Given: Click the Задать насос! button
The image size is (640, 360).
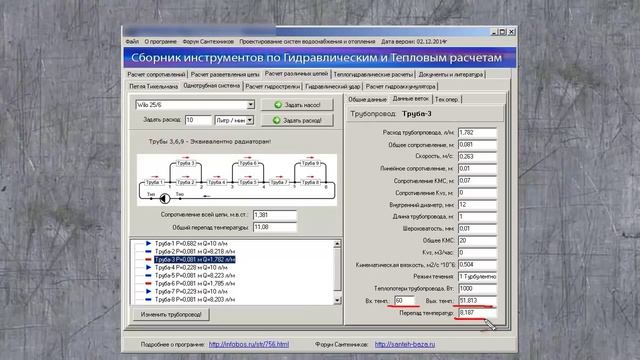Looking at the screenshot, I should coord(297,105).
